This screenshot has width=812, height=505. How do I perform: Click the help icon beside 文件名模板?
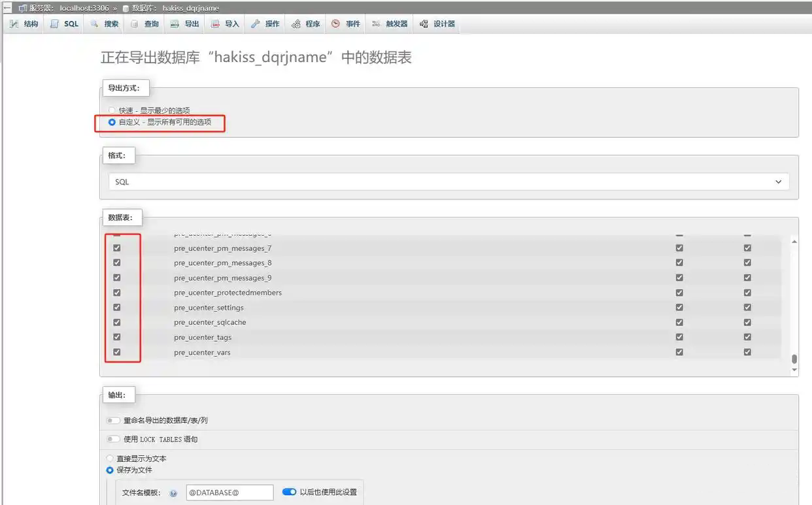click(x=173, y=493)
